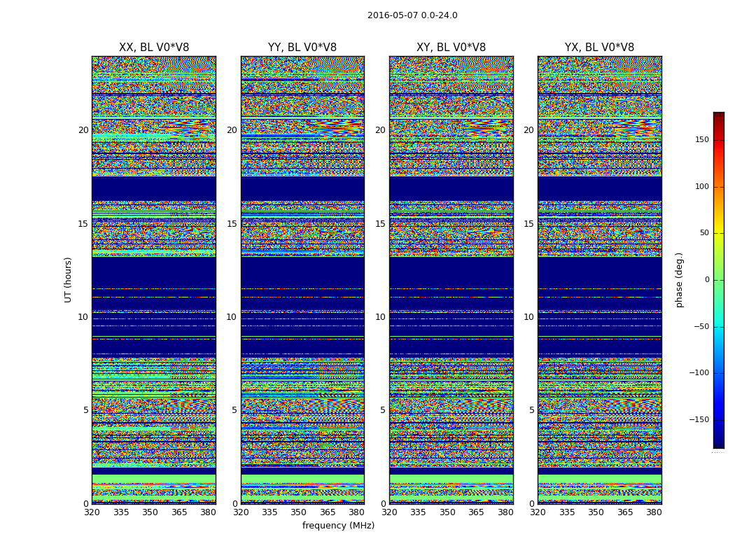Click the figure title '2016-05-07 0.0-24.0'
The height and width of the screenshot is (560, 735).
point(412,15)
